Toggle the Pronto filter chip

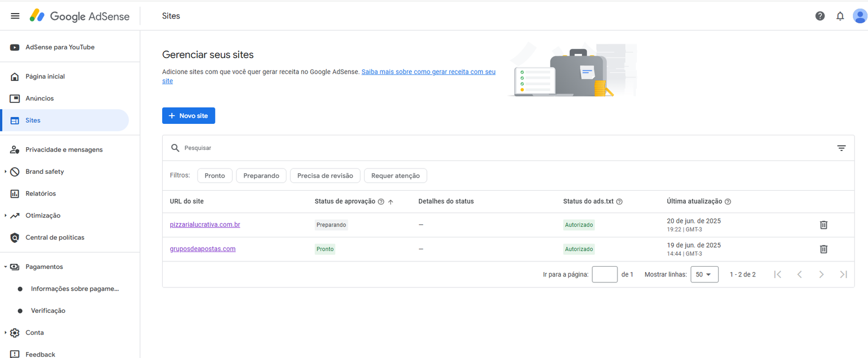click(x=215, y=175)
